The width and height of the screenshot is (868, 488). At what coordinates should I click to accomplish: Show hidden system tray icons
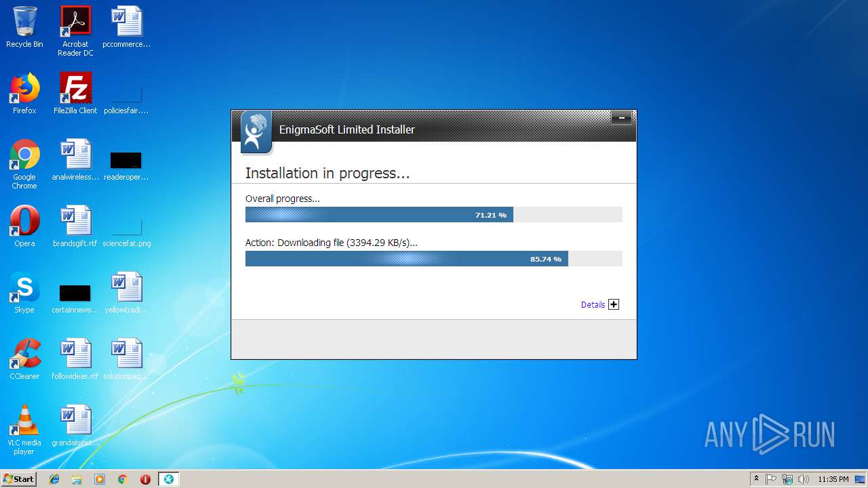(756, 479)
